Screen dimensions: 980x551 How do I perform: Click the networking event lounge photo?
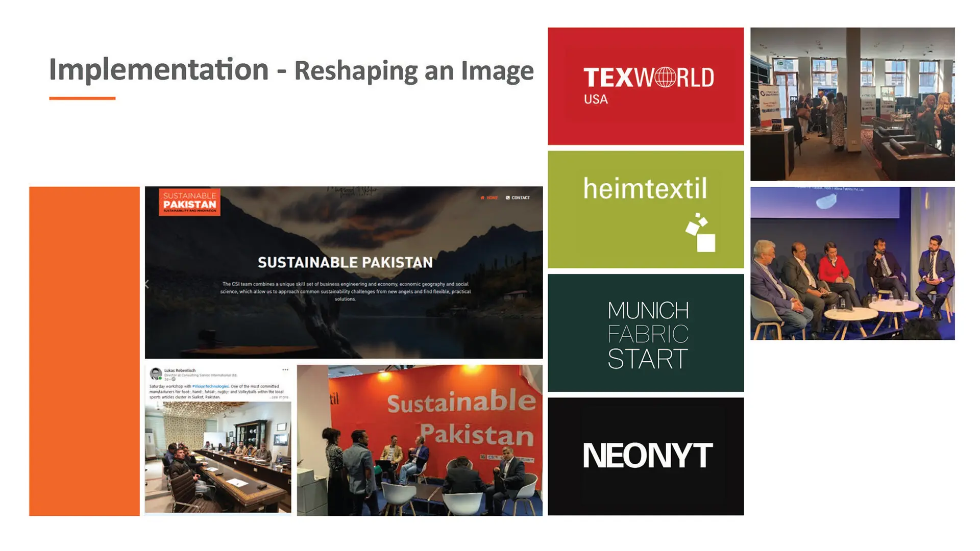coord(852,104)
